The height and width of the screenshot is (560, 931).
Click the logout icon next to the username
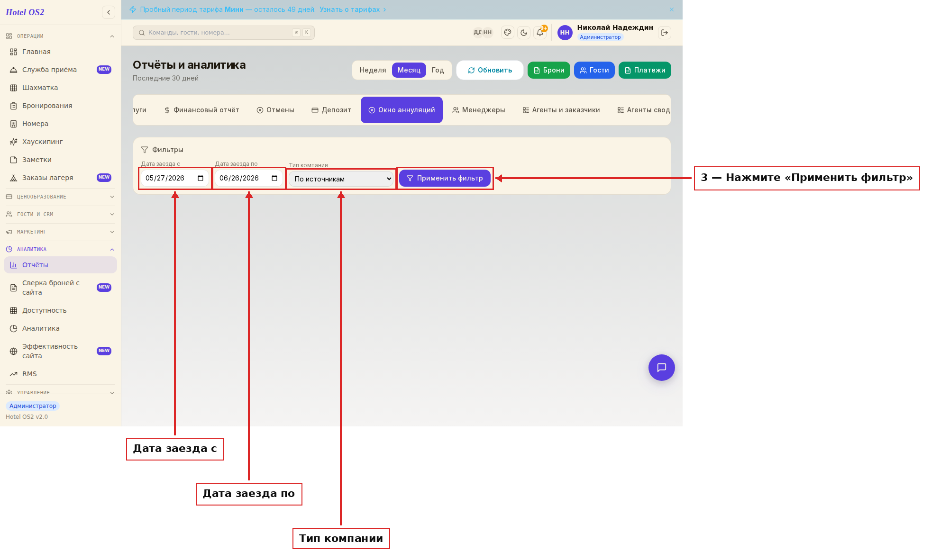click(665, 33)
